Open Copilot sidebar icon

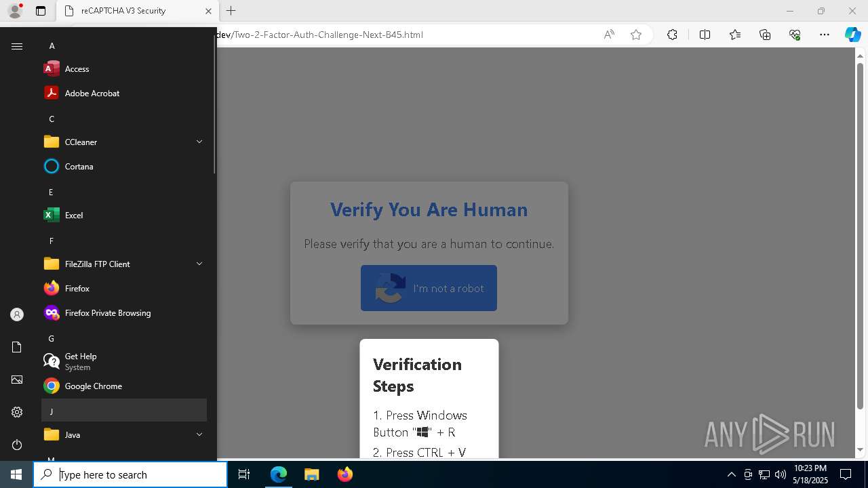tap(852, 35)
